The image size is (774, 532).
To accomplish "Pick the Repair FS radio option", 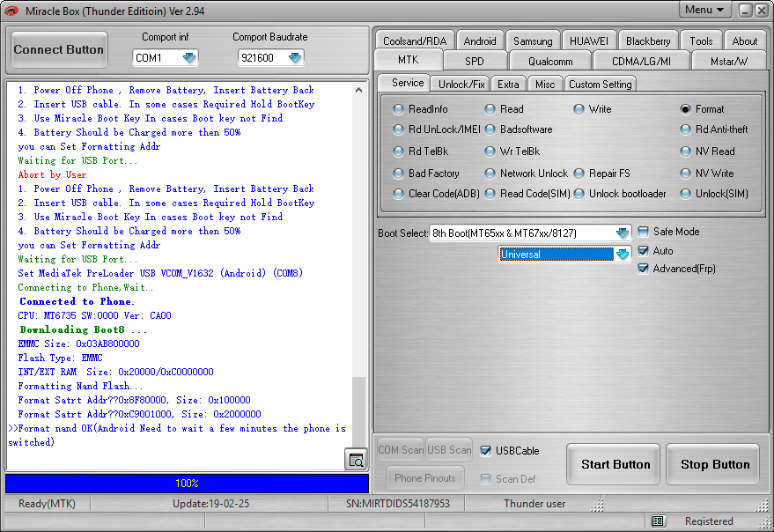I will 579,174.
